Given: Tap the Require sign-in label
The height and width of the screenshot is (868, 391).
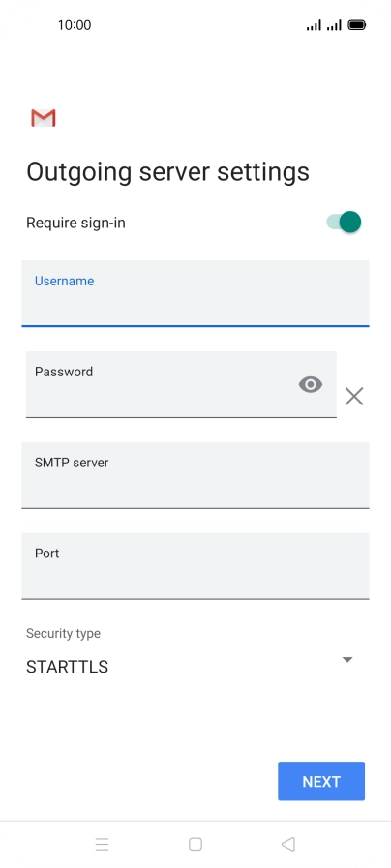Looking at the screenshot, I should pyautogui.click(x=75, y=223).
